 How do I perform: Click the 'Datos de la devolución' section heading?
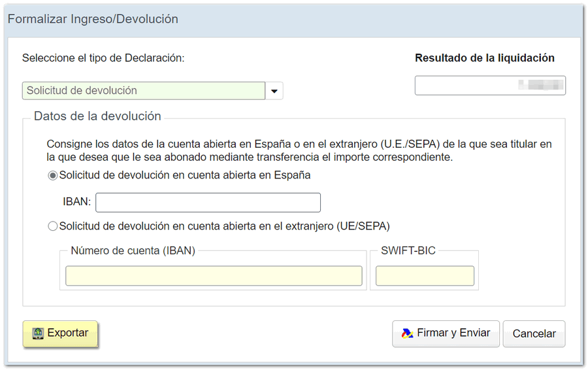click(x=97, y=116)
